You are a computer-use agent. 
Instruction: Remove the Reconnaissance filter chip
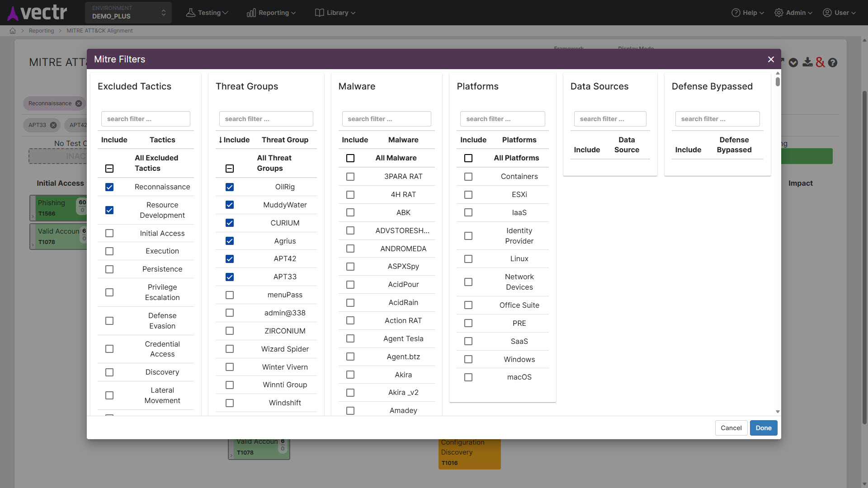coord(79,103)
